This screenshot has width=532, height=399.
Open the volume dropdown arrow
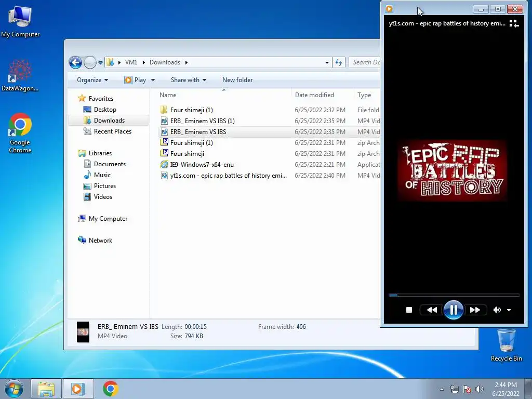(509, 310)
